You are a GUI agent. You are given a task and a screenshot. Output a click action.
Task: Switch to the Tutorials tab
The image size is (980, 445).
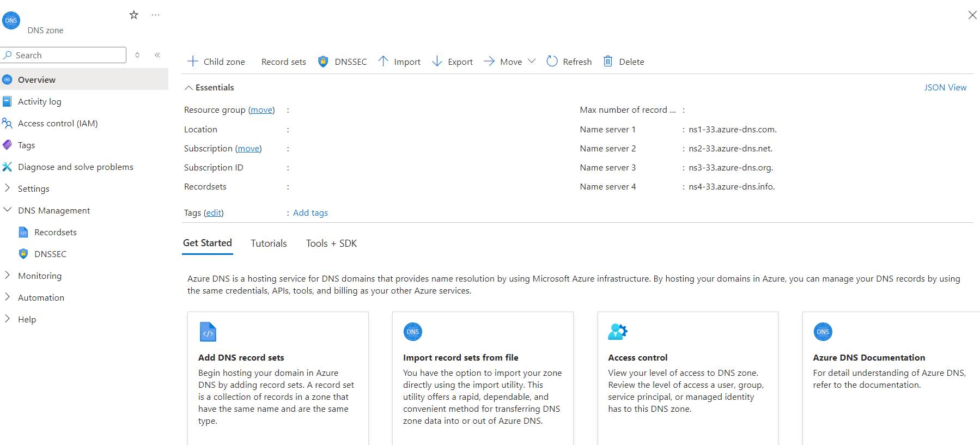(x=269, y=243)
